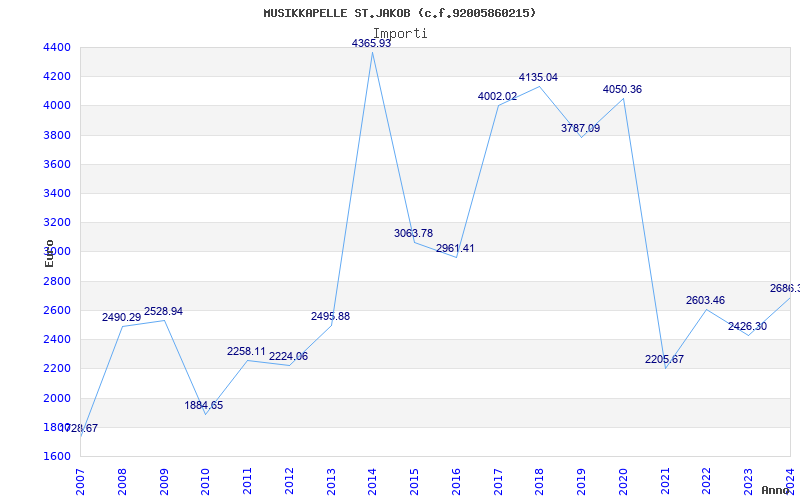
Task: Click the x-axis year 2014
Action: point(372,482)
